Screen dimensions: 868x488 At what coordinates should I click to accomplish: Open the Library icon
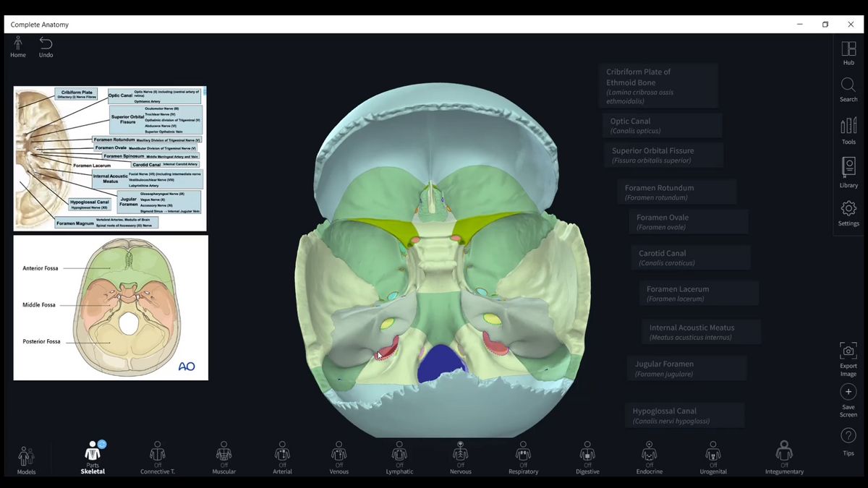[848, 169]
